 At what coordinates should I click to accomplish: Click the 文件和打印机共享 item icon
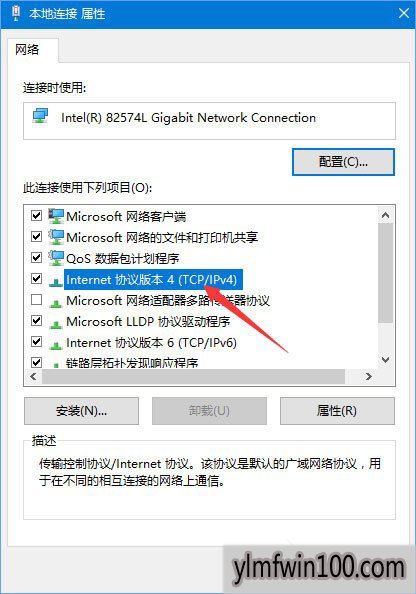tap(56, 237)
